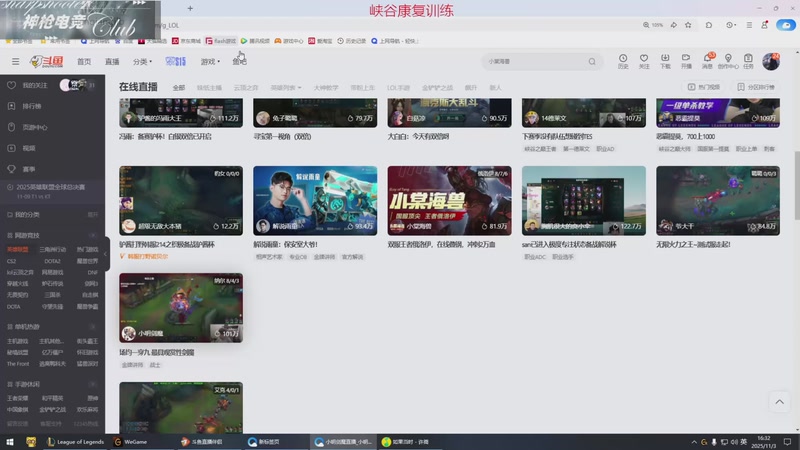Click the 赛事 trophy icon in sidebar
The width and height of the screenshot is (800, 450).
coord(11,169)
